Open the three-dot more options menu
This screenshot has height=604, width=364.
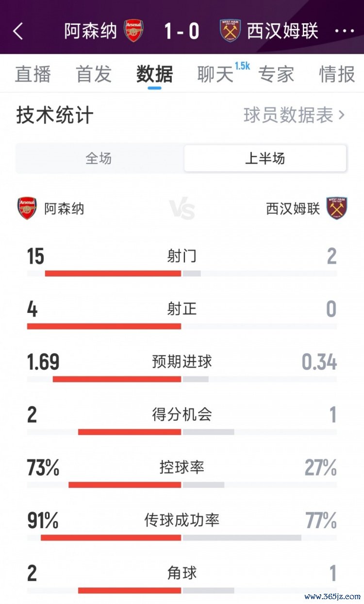click(345, 31)
